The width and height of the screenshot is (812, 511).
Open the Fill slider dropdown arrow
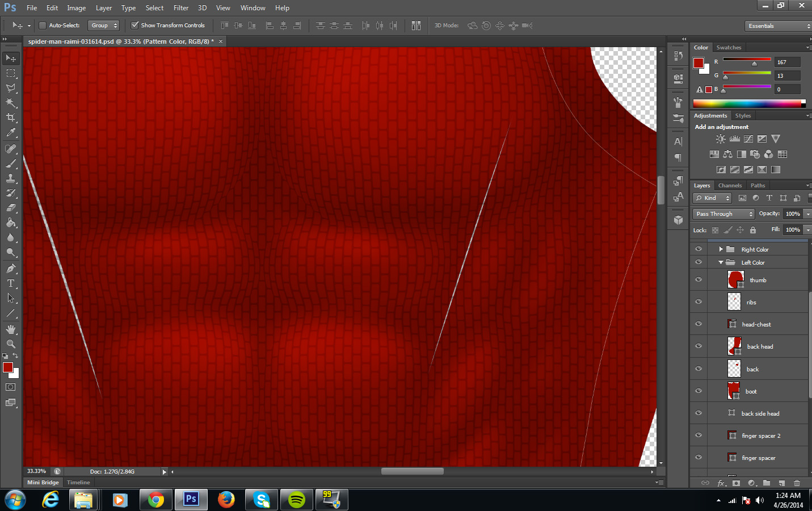(x=808, y=230)
